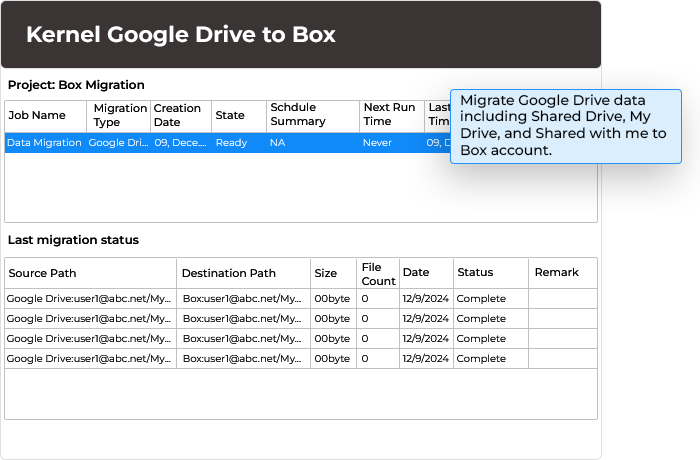Click the Google Dri... migration type cell
The width and height of the screenshot is (700, 460).
[x=118, y=143]
